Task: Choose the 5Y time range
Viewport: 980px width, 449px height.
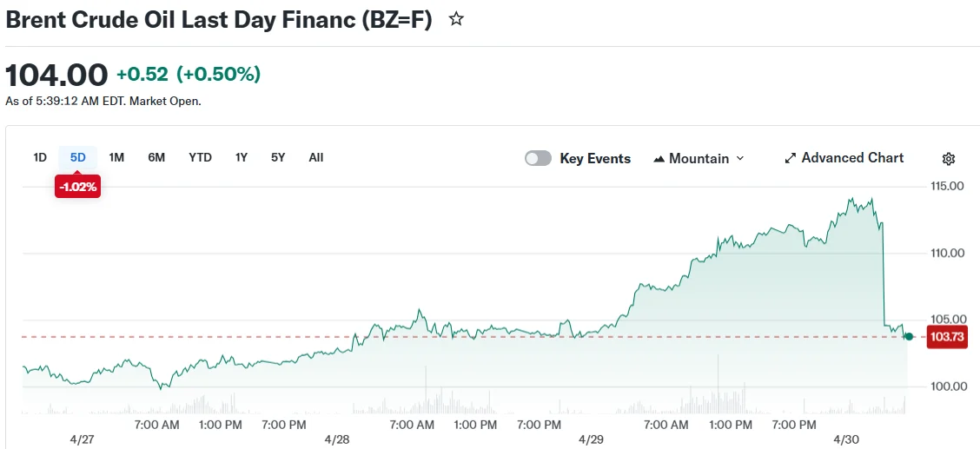Action: (x=278, y=157)
